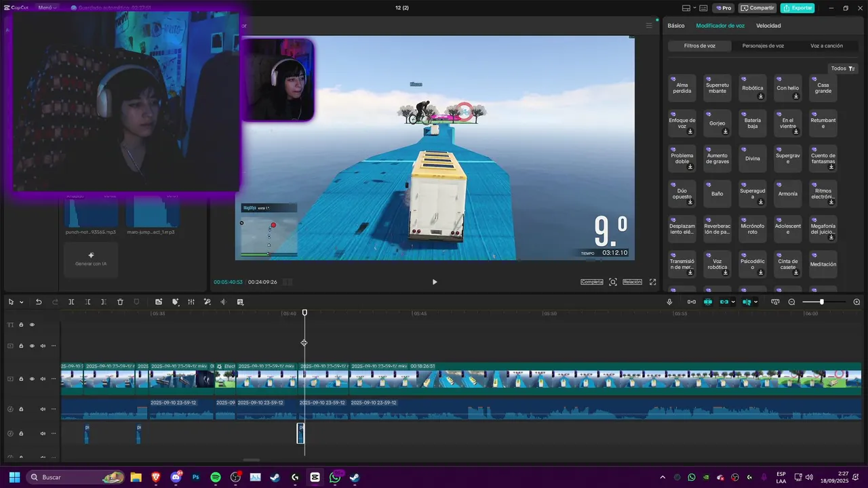This screenshot has width=868, height=488.
Task: Toggle visibility of the main video track
Action: (32, 379)
